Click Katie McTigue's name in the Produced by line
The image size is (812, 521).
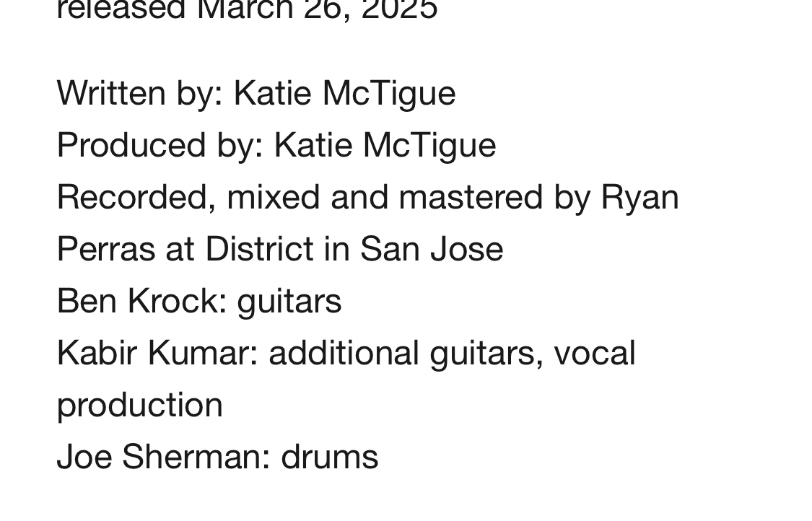point(385,145)
